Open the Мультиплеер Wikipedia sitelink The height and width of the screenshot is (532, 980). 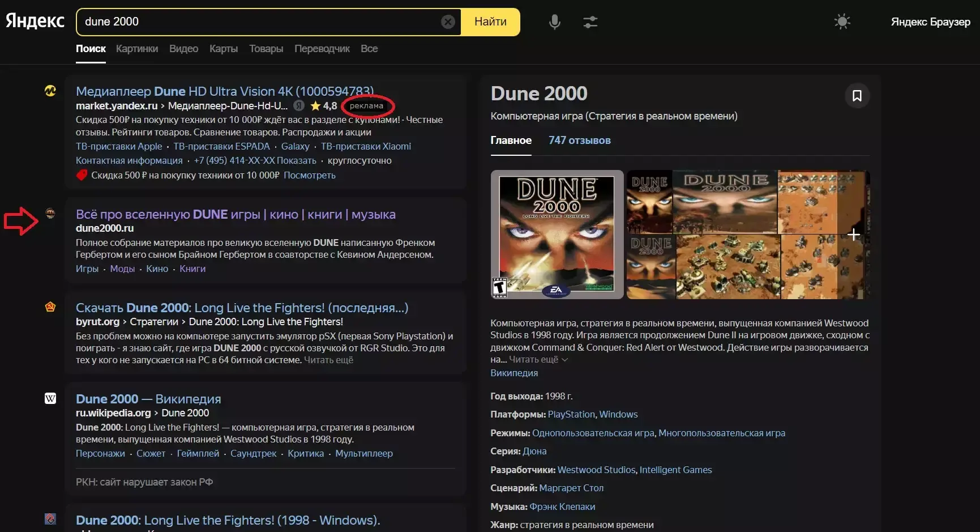coord(364,453)
